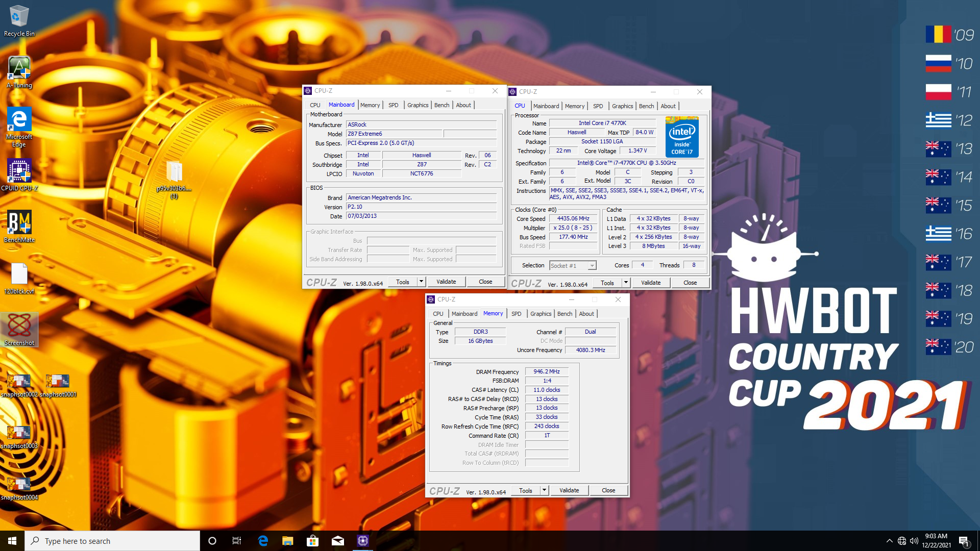Viewport: 980px width, 551px height.
Task: Select the snaphsot0002 image file
Action: (19, 386)
